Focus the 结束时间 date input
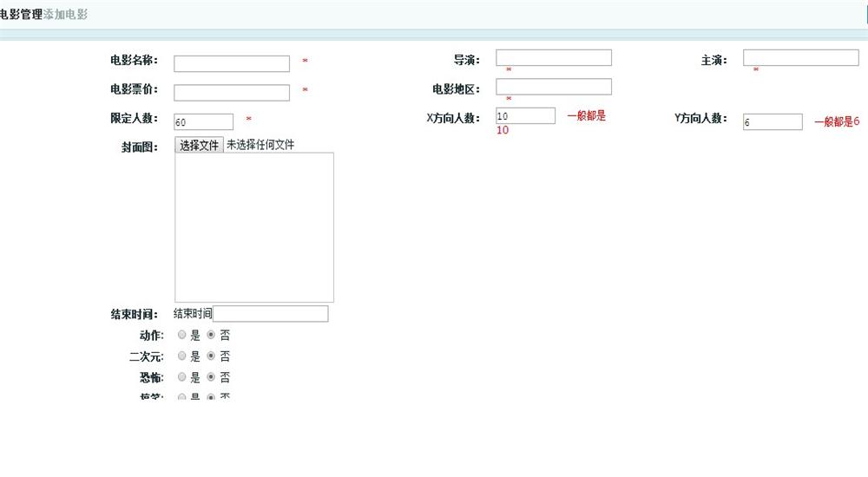 [270, 314]
